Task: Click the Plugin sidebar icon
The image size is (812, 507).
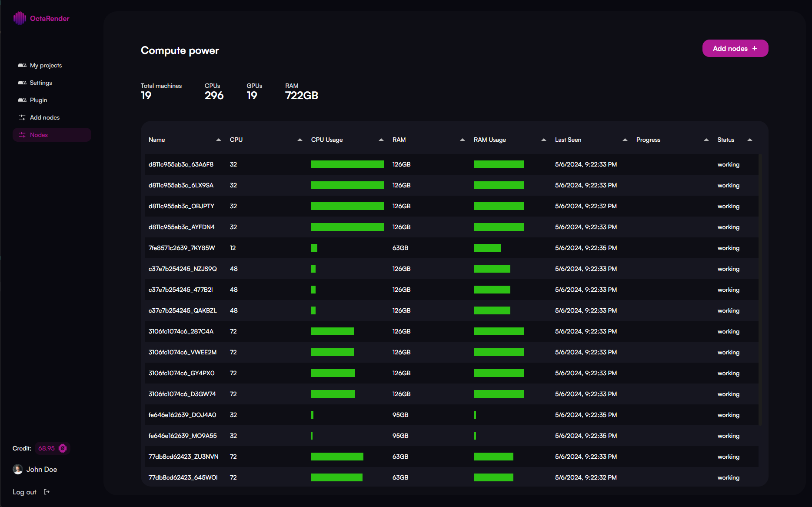Action: click(22, 100)
